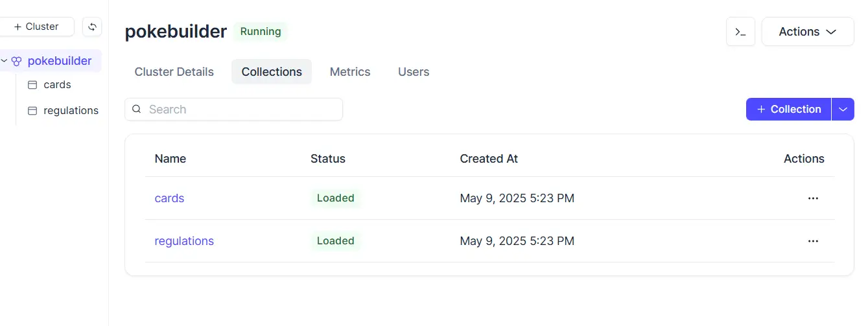Open the cards collection link in table
868x326 pixels.
[169, 198]
